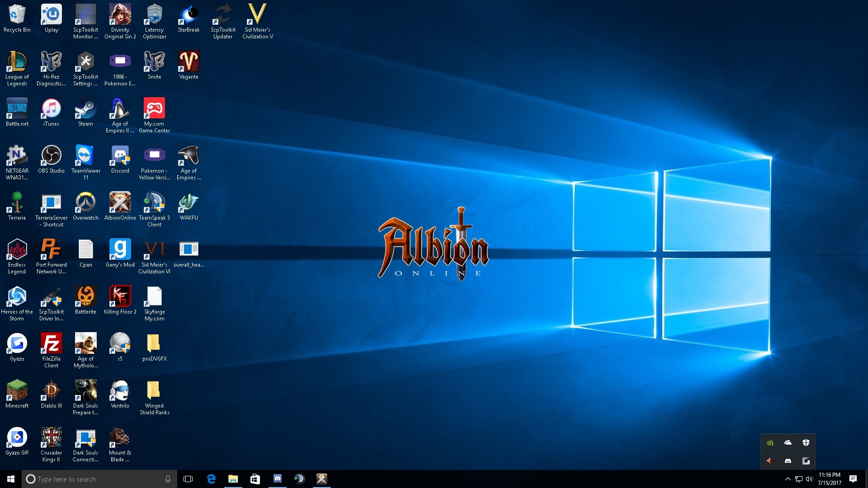Open the Steam desktop shortcut
This screenshot has height=488, width=868.
point(85,111)
